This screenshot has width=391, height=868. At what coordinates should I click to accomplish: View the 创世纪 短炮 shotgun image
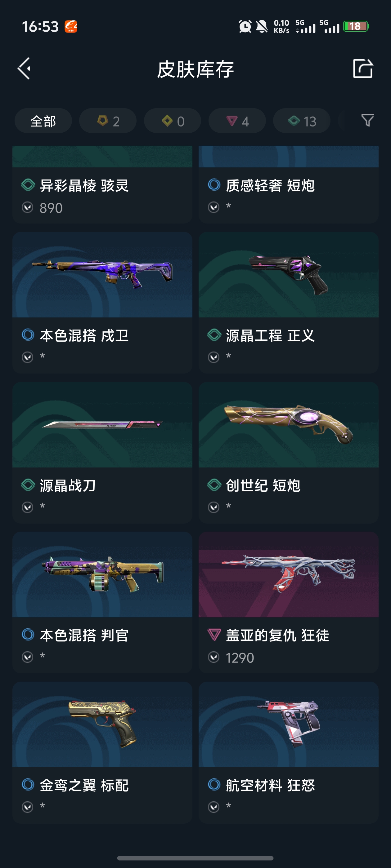(x=289, y=425)
